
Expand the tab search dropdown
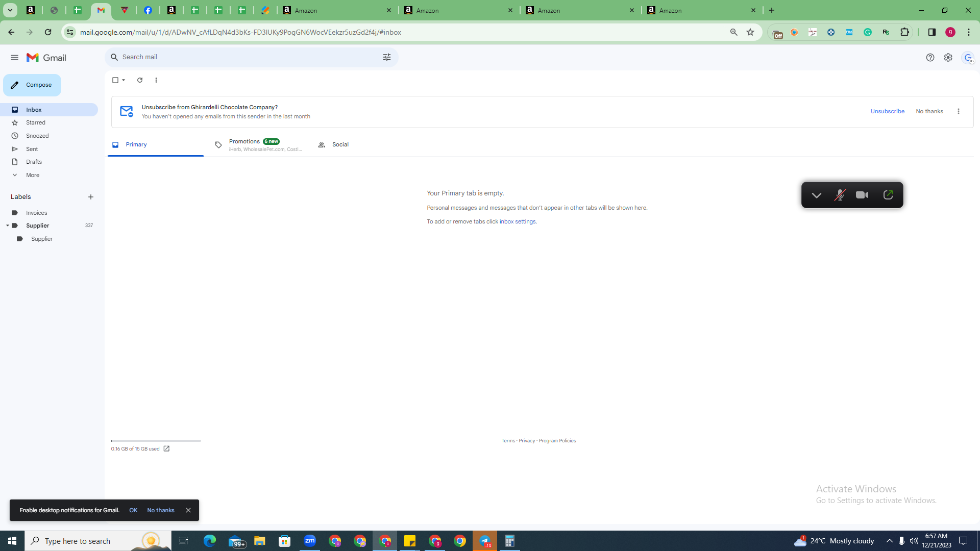point(10,10)
